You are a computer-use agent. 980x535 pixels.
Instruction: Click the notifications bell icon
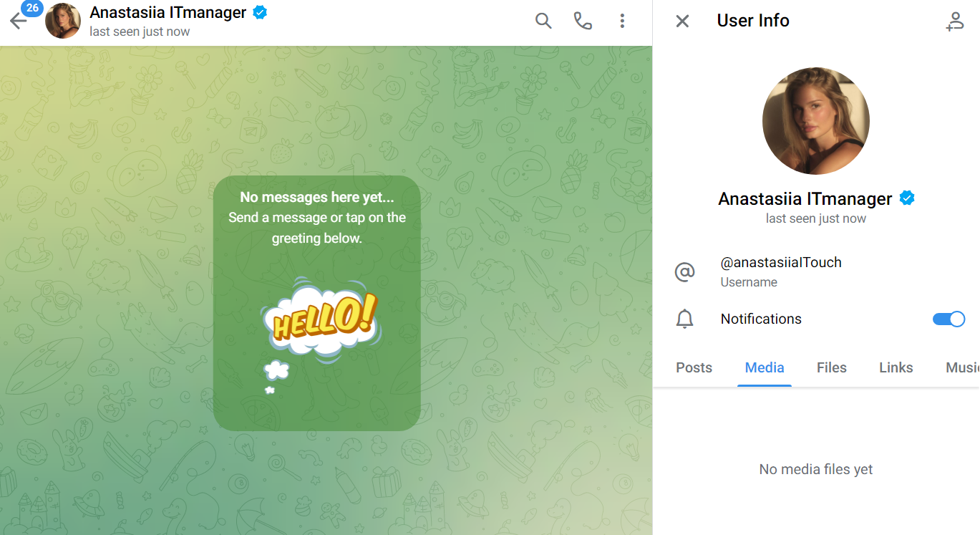[685, 319]
